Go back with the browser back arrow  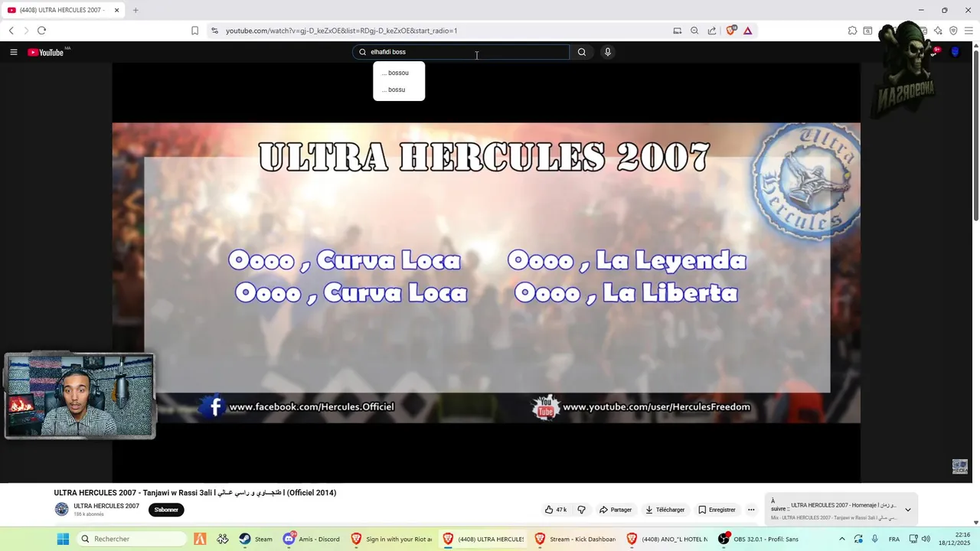[11, 31]
